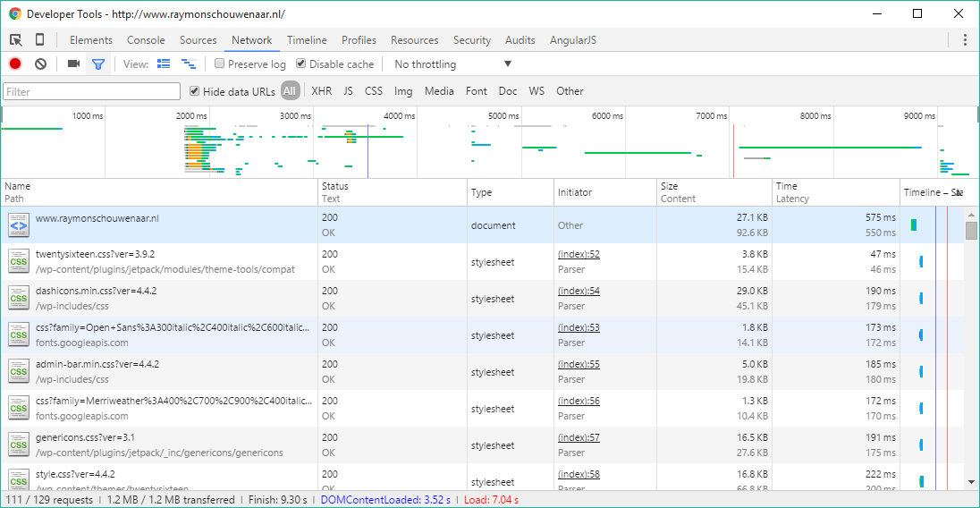Toggle the Preserve log checkbox

(x=219, y=63)
